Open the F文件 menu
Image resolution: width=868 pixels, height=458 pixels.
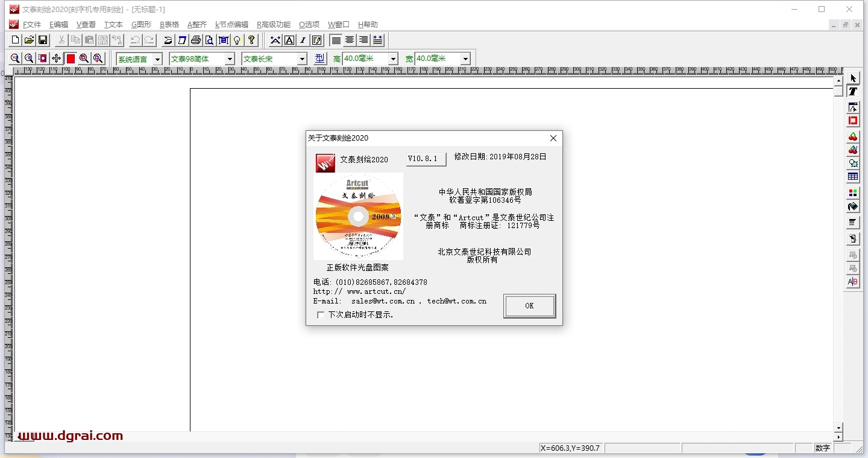(32, 25)
